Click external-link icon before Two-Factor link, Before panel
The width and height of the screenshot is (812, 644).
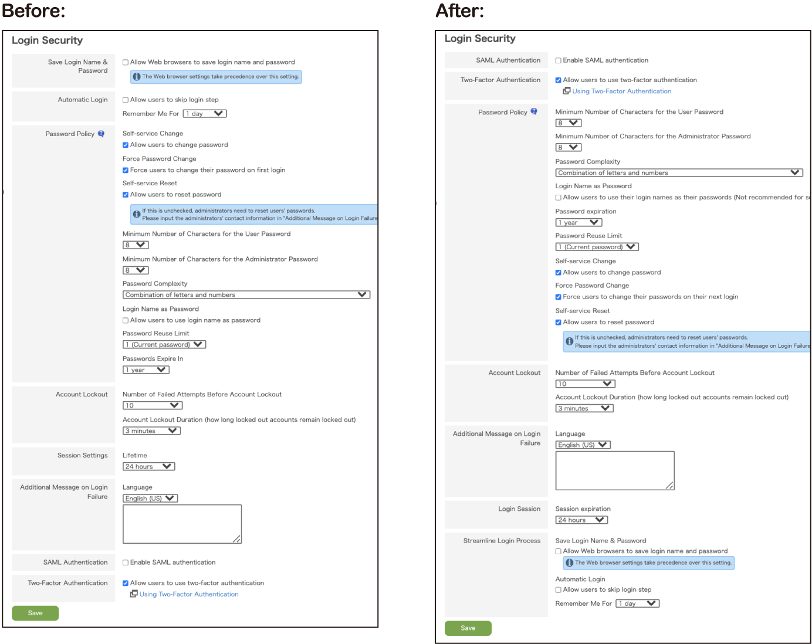click(x=134, y=594)
